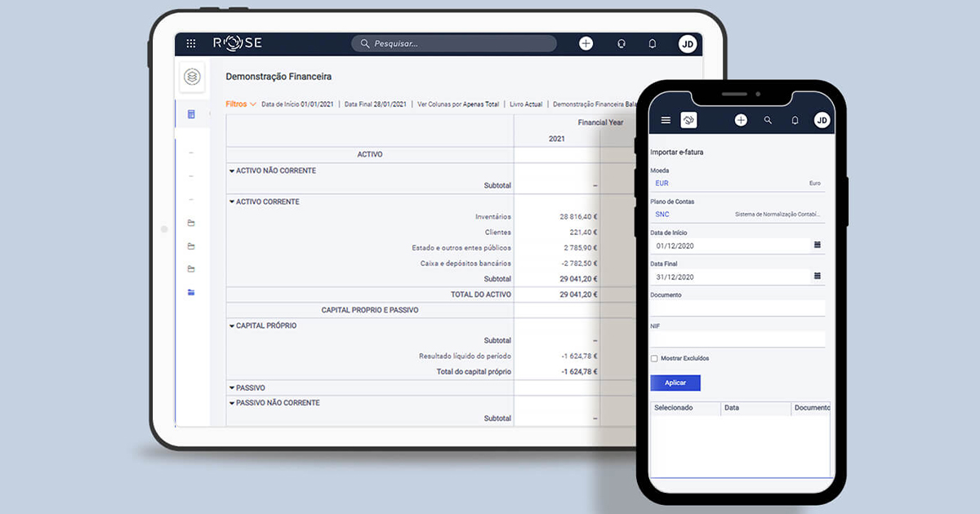
Task: Open the headset support icon on tablet
Action: click(x=621, y=44)
